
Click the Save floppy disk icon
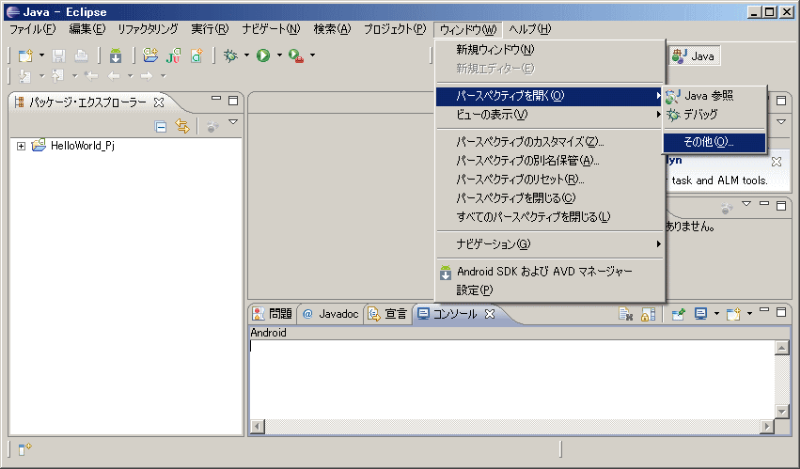click(59, 56)
